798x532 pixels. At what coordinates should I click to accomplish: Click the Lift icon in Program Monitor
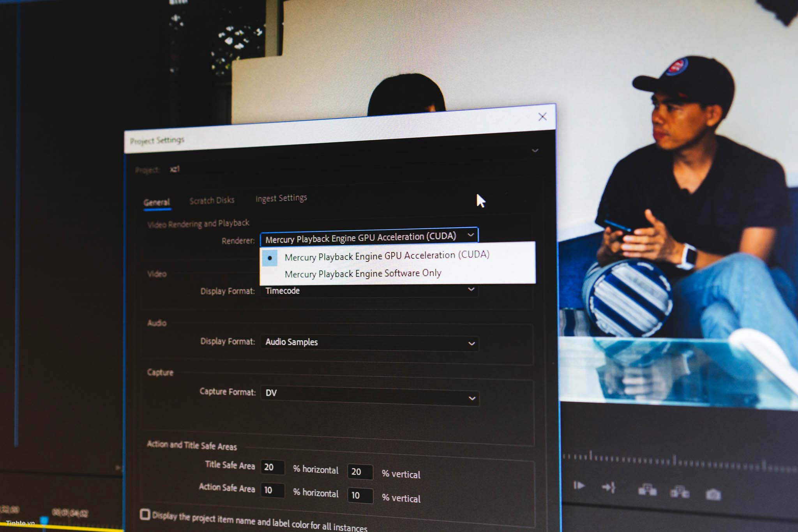tap(647, 490)
